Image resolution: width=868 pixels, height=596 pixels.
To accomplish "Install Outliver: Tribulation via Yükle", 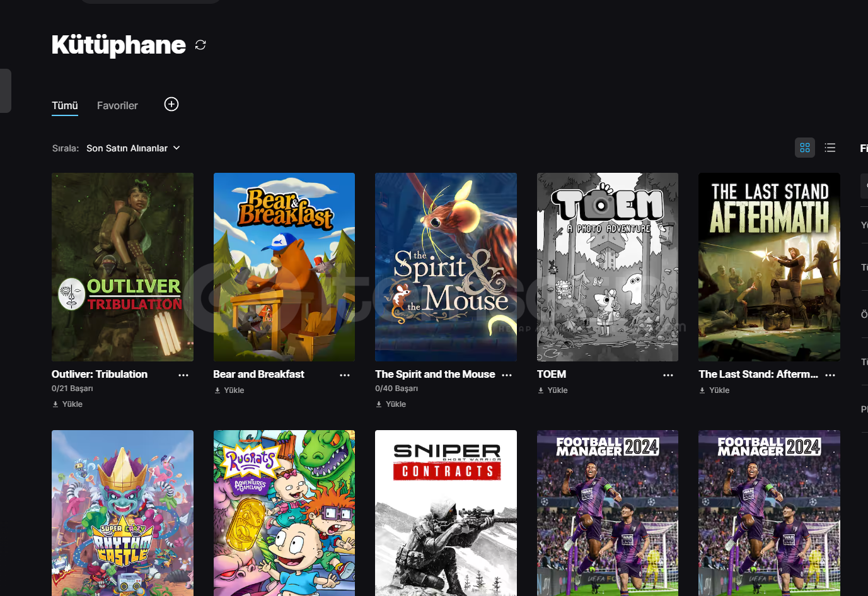I will pos(67,404).
